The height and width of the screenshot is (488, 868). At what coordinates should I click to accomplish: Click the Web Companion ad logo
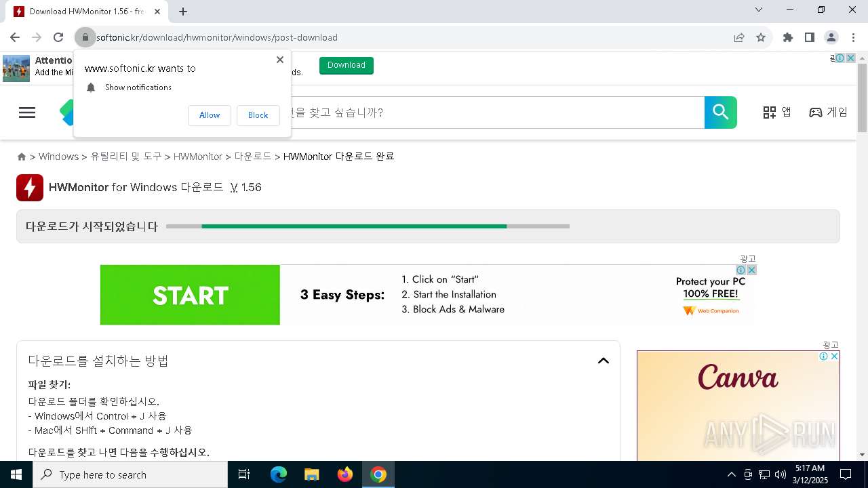click(711, 311)
